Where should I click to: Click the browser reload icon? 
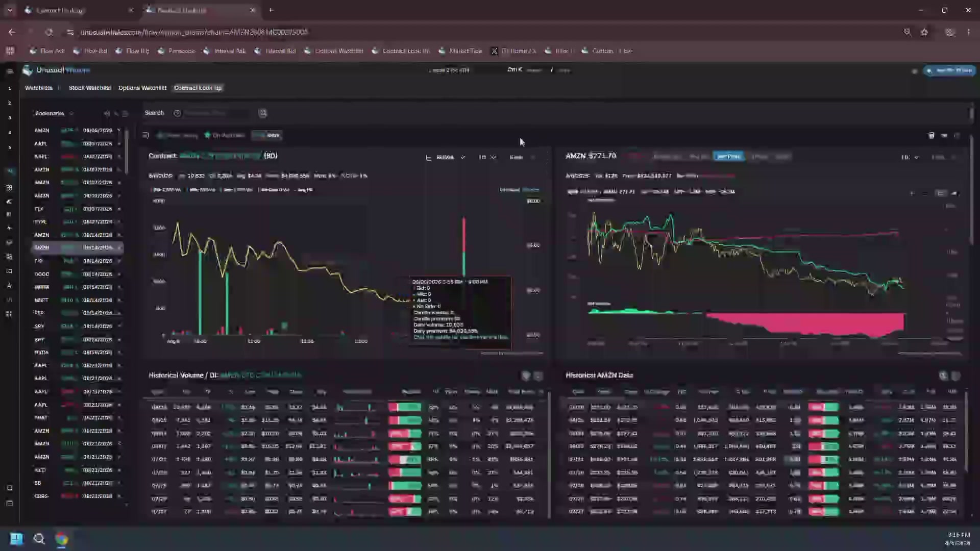pyautogui.click(x=48, y=32)
